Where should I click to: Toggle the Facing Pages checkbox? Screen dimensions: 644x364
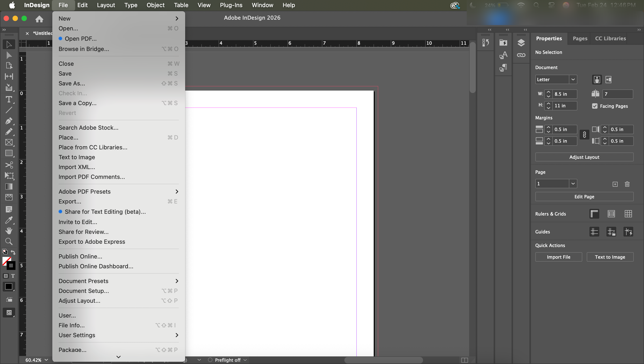pos(595,106)
